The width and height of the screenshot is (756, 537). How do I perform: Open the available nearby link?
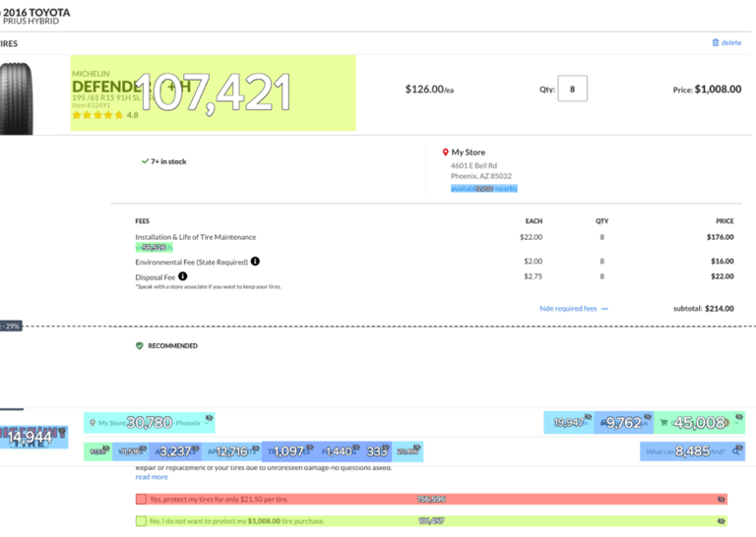click(484, 188)
